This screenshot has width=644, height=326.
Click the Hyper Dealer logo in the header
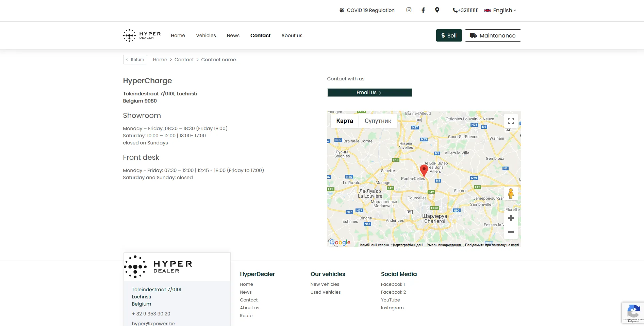pos(142,35)
